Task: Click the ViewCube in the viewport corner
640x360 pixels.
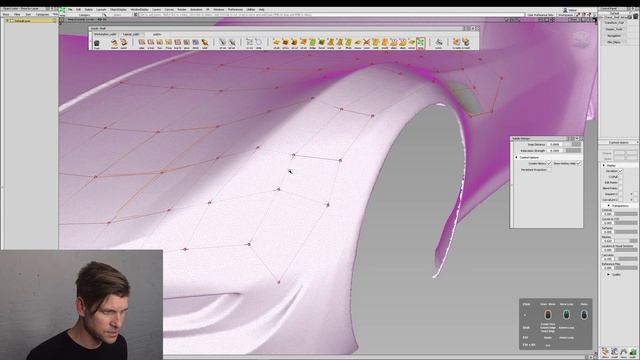Action: pos(581,40)
